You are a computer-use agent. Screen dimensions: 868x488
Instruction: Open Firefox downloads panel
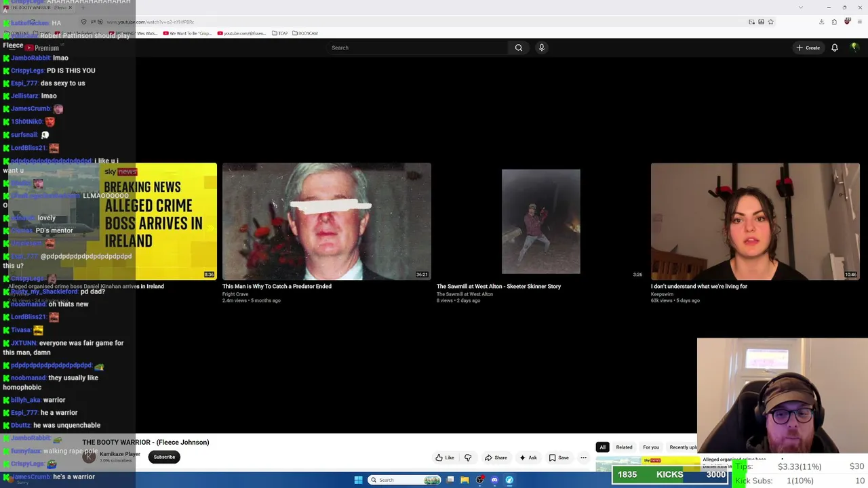point(821,22)
